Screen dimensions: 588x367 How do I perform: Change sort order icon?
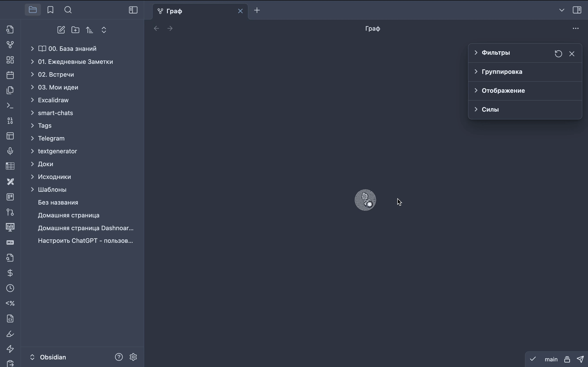(90, 30)
